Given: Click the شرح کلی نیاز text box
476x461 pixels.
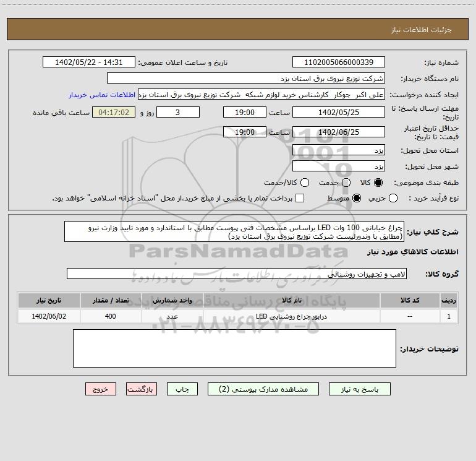Looking at the screenshot, I should pyautogui.click(x=234, y=231).
